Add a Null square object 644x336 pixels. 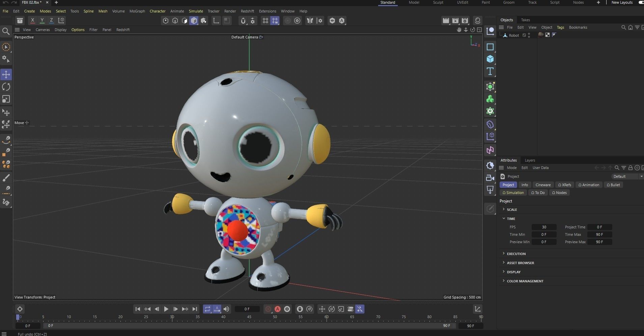tap(490, 47)
